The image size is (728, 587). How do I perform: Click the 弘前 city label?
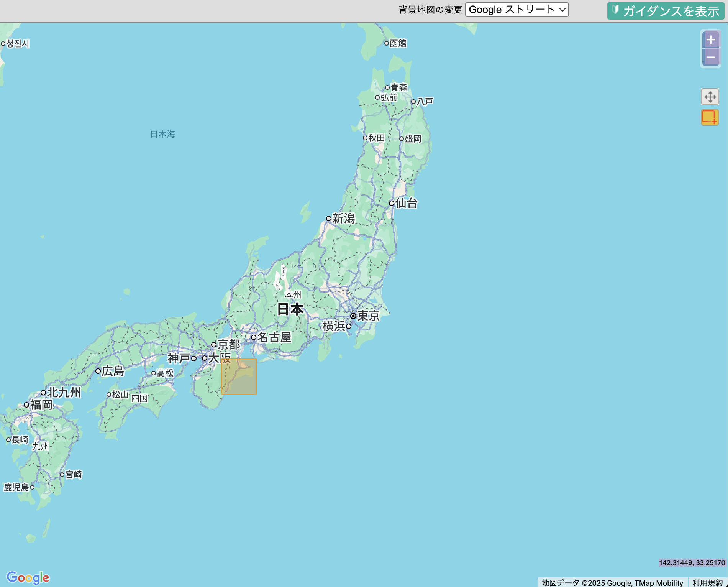pos(389,97)
